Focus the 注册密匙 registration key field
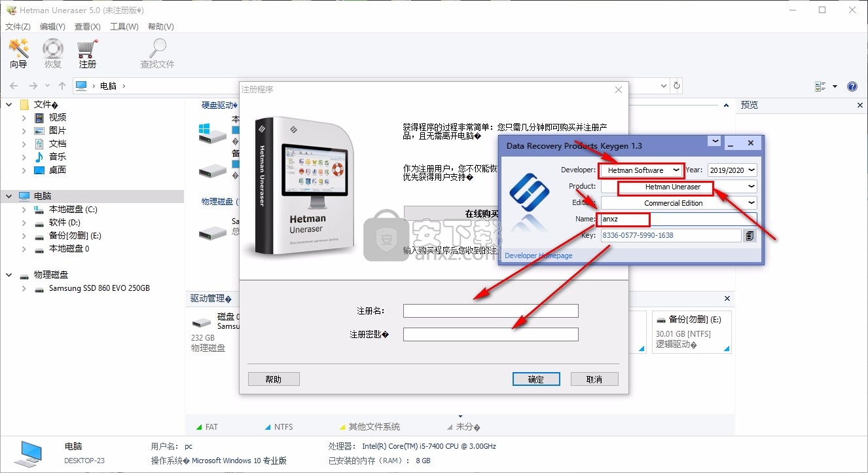This screenshot has width=868, height=473. point(491,335)
